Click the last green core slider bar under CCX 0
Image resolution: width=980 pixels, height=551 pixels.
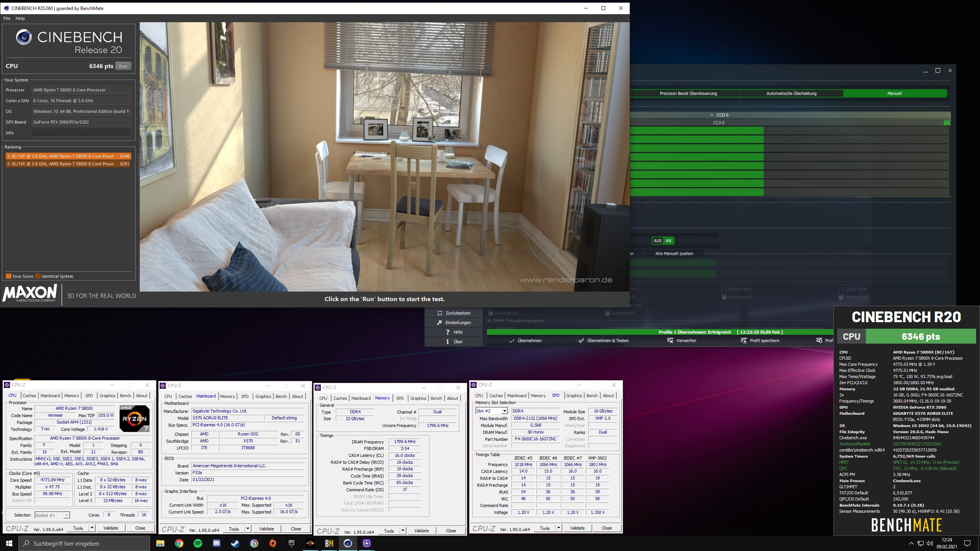tap(697, 192)
